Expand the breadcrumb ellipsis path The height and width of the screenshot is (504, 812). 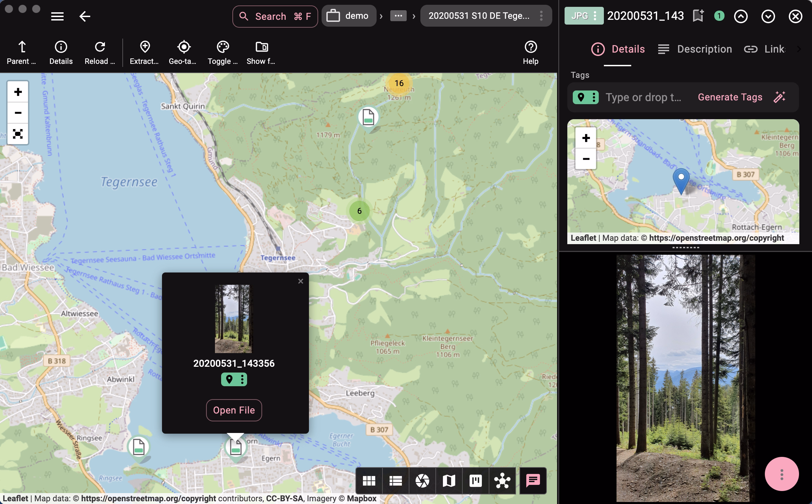pos(398,16)
